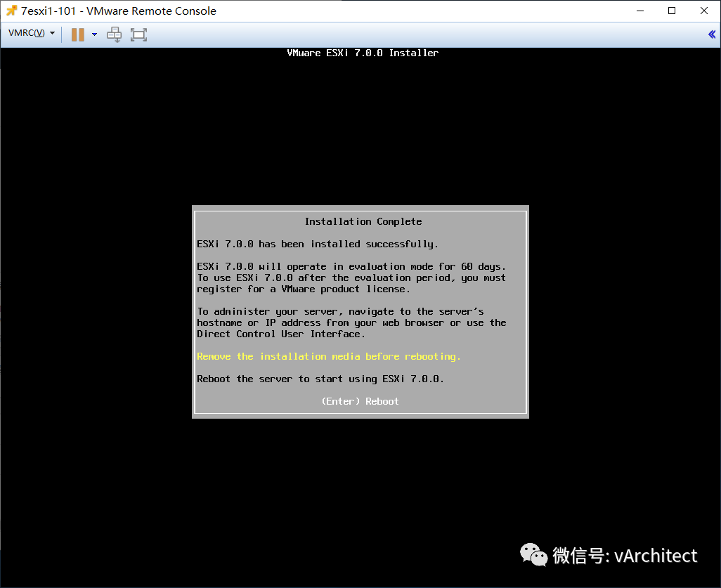Click the VMware Remote Console title icon

tap(11, 11)
